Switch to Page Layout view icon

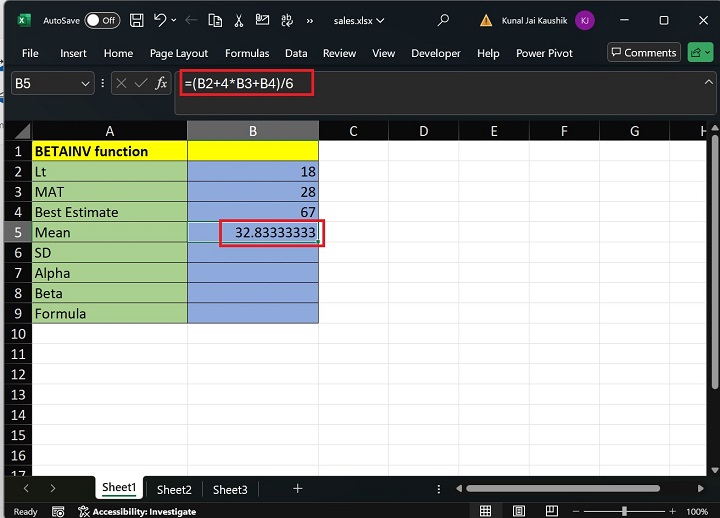coord(519,511)
